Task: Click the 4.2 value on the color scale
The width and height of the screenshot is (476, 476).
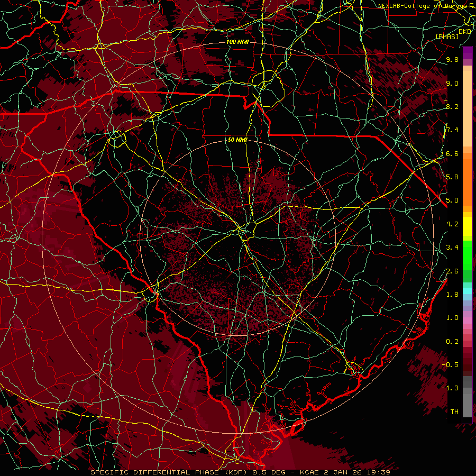Action: click(452, 224)
